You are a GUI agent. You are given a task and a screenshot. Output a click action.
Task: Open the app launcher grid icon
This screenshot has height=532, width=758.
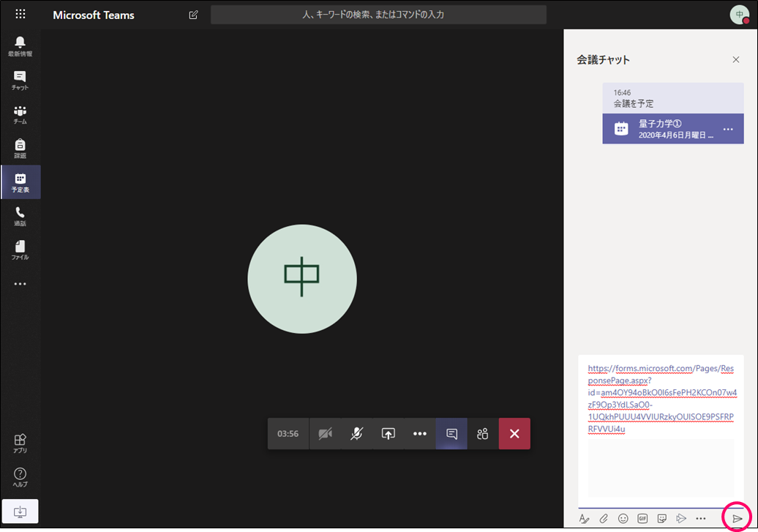[x=20, y=14]
